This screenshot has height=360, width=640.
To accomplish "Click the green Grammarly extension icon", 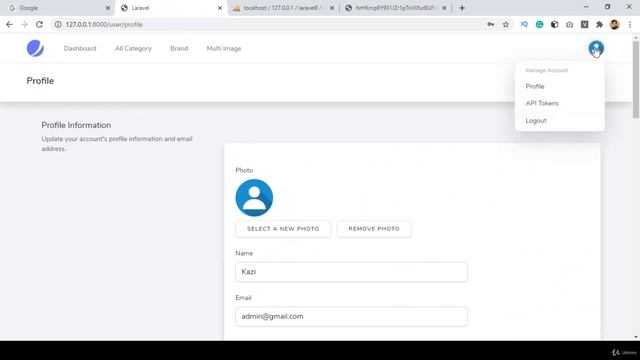I will pos(540,24).
